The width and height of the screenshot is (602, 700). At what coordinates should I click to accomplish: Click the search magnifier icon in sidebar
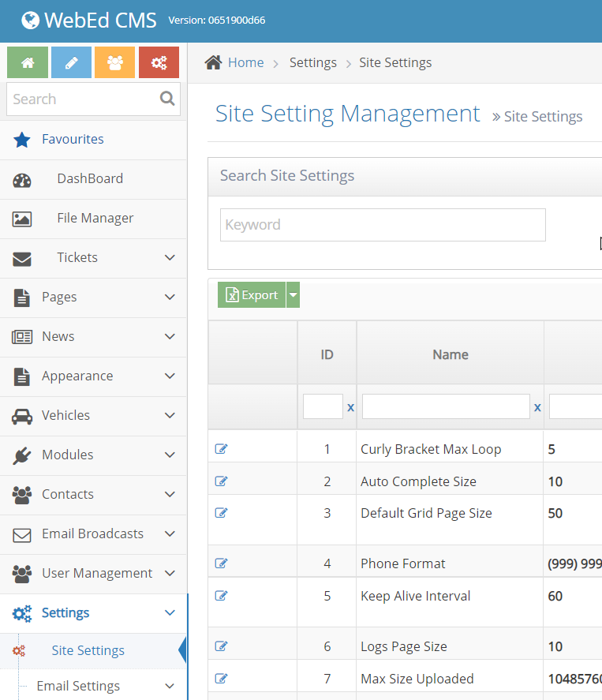point(167,99)
